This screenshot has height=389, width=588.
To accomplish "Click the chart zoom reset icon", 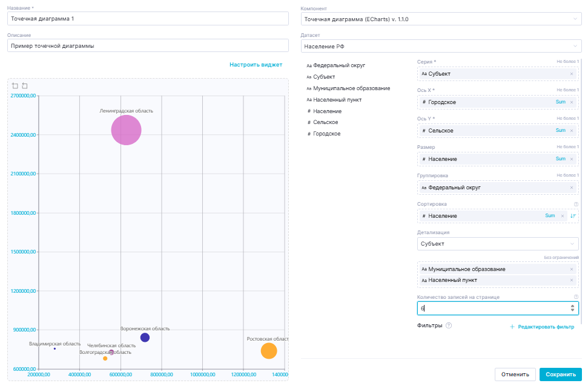I will click(25, 86).
